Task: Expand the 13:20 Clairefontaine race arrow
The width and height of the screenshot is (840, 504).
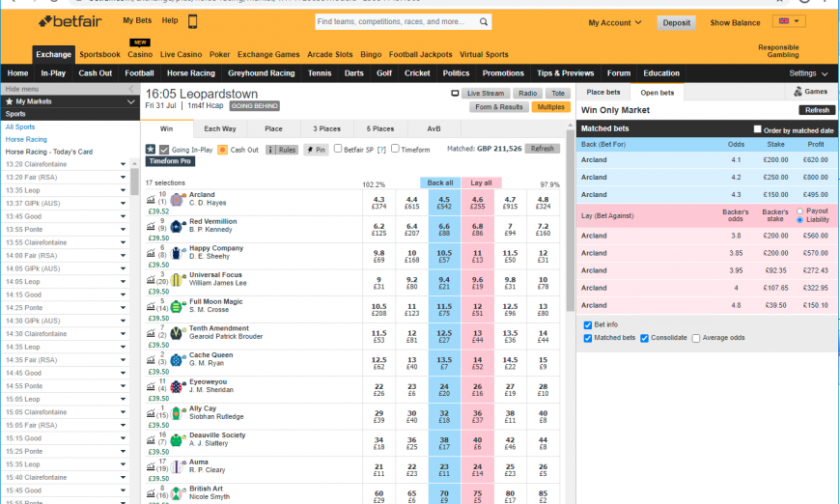Action: tap(124, 164)
